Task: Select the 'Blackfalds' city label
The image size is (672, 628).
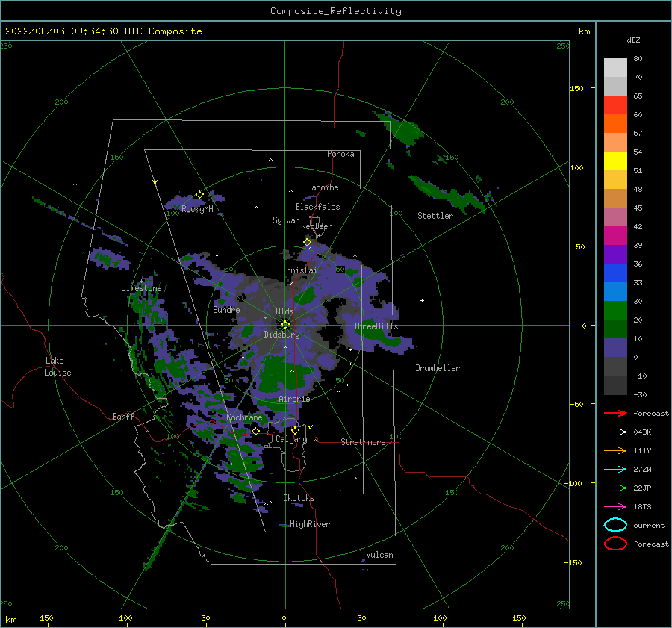Action: pos(317,207)
